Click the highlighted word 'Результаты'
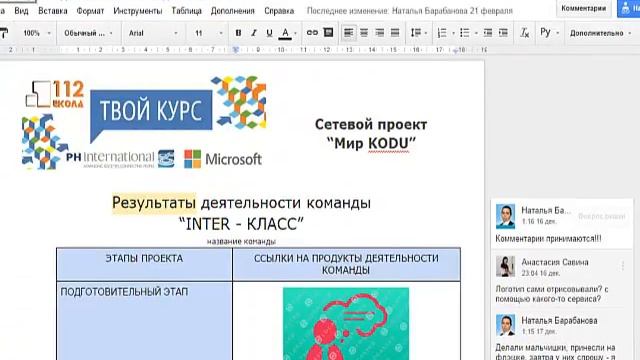 point(154,203)
